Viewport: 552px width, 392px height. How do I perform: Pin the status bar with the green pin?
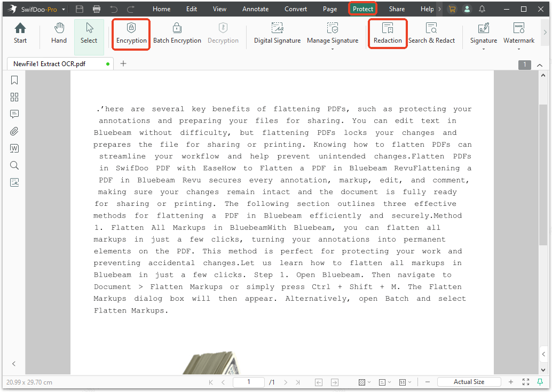pyautogui.click(x=540, y=382)
